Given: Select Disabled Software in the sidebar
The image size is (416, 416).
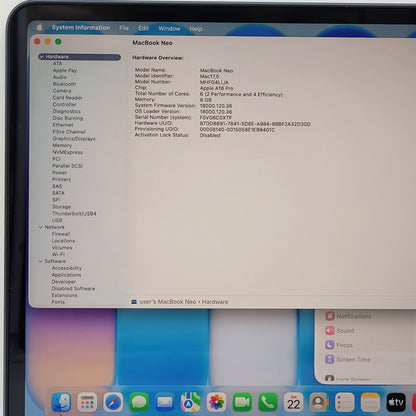Looking at the screenshot, I should coord(73,288).
